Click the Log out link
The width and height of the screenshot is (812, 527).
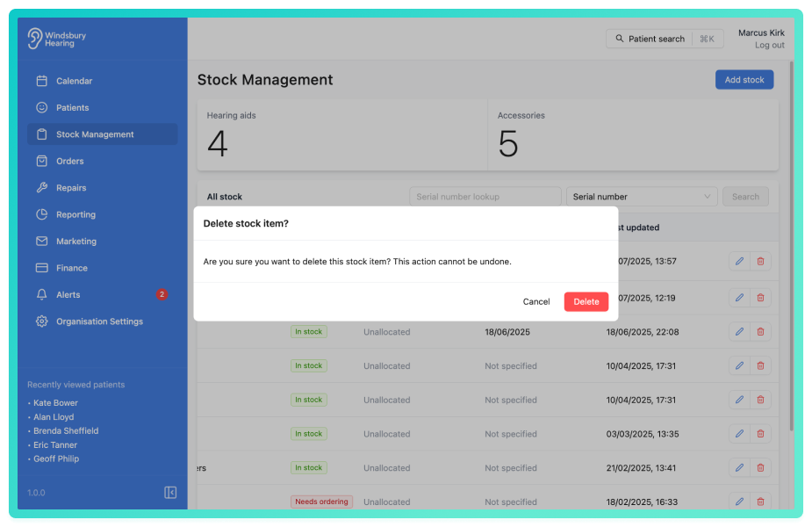769,45
